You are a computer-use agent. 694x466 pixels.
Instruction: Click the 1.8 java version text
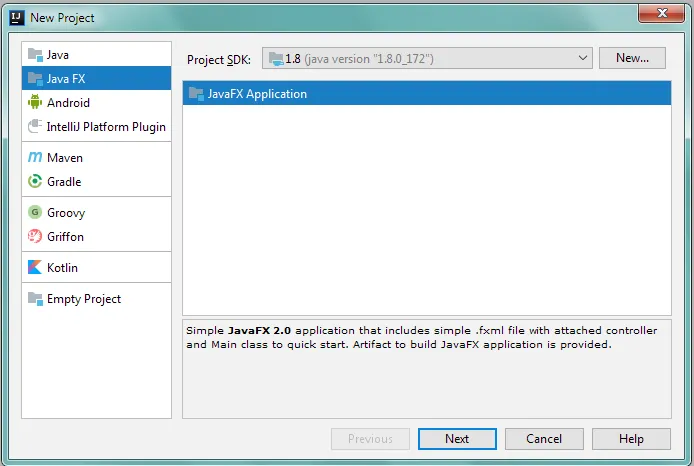(x=359, y=58)
